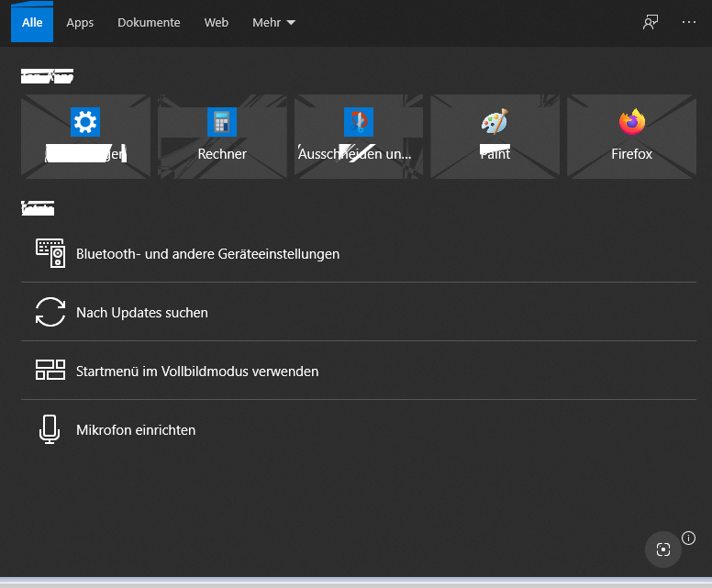Expand the Mehr dropdown
The image size is (712, 588).
click(273, 22)
